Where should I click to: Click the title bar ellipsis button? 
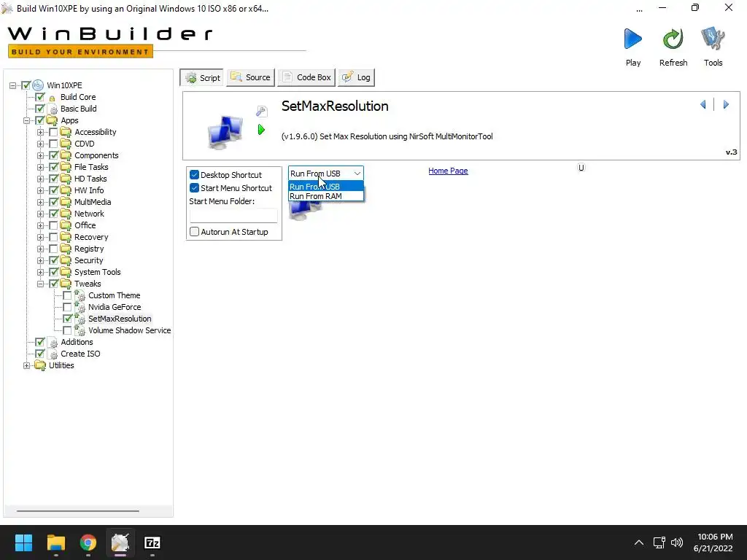pyautogui.click(x=639, y=9)
